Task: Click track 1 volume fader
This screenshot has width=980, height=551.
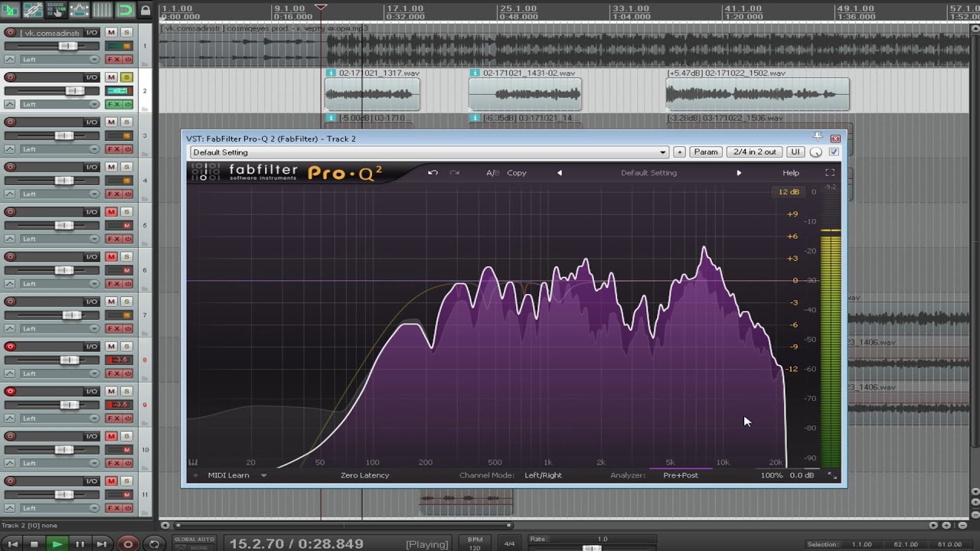Action: point(68,46)
